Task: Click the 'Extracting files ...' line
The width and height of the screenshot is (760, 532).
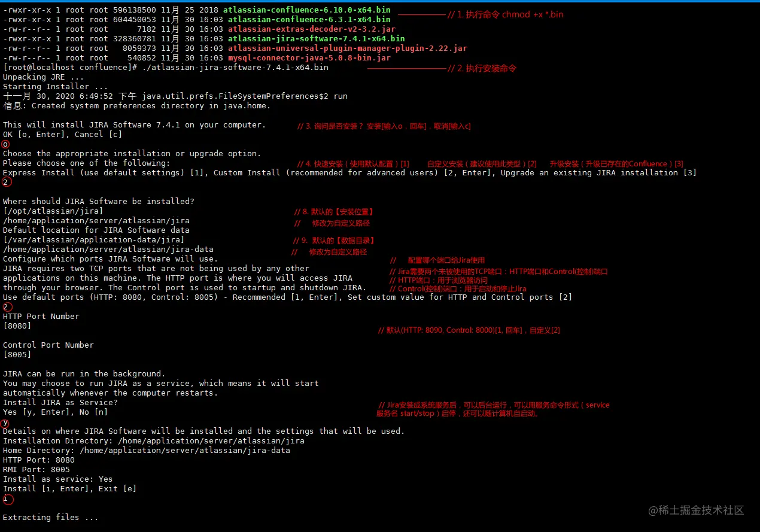Action: 50,518
